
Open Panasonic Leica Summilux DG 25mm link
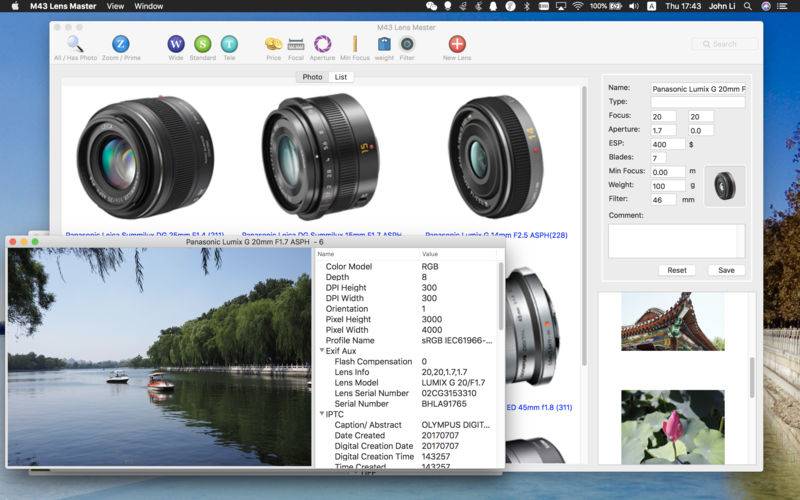[144, 235]
